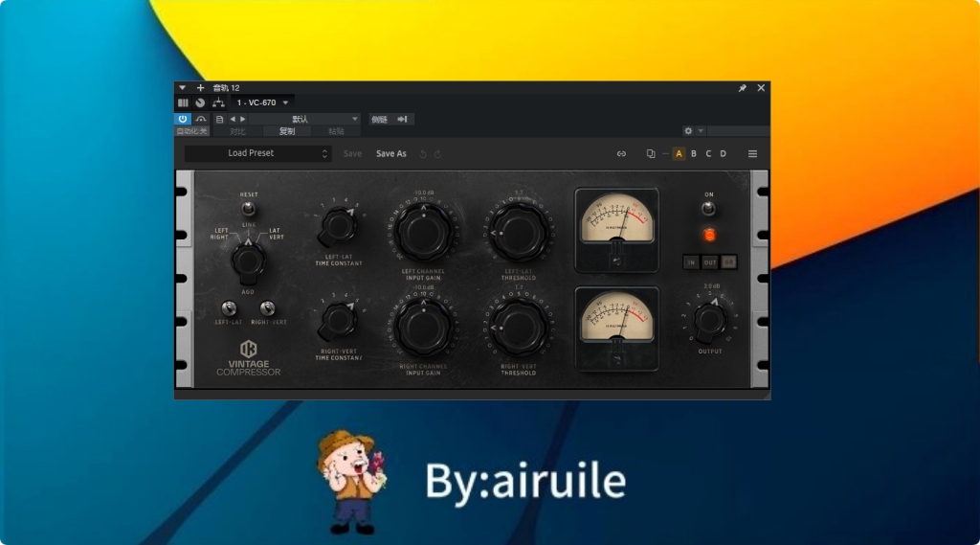Click the round dial icon next to the columns icon
Screen dimensions: 980x545
[200, 102]
